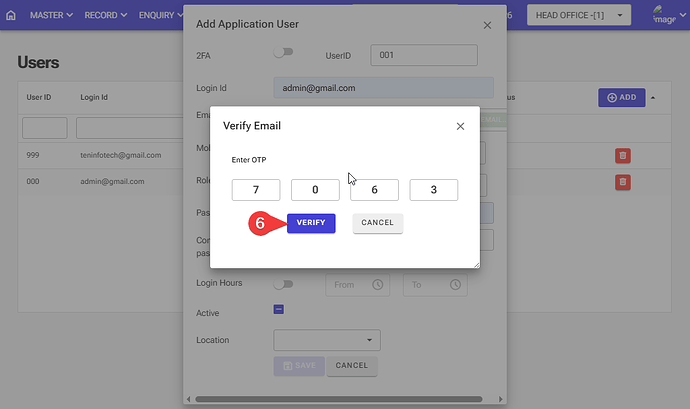Viewport: 690px width, 409px height.
Task: Click the first OTP digit box
Action: coord(256,190)
